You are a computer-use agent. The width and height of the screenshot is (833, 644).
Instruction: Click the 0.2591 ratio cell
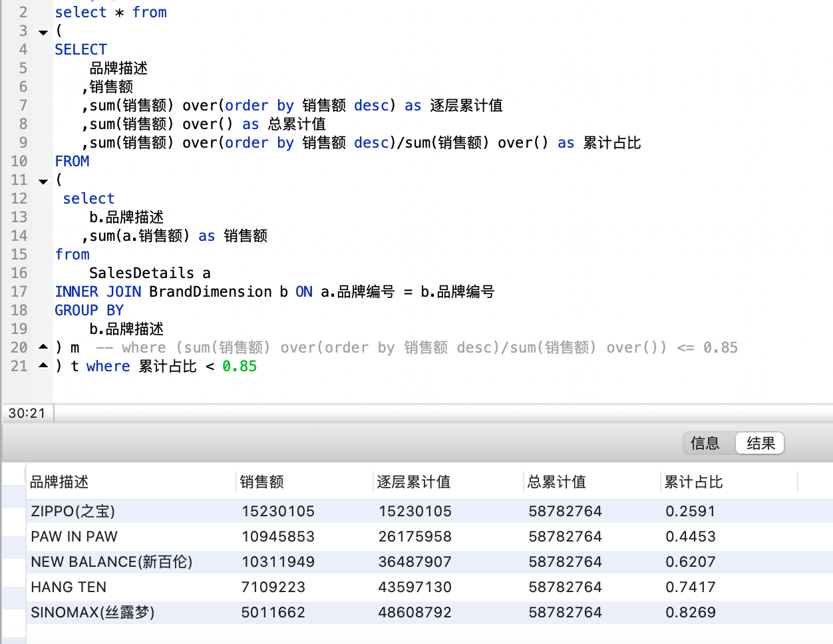(x=691, y=511)
